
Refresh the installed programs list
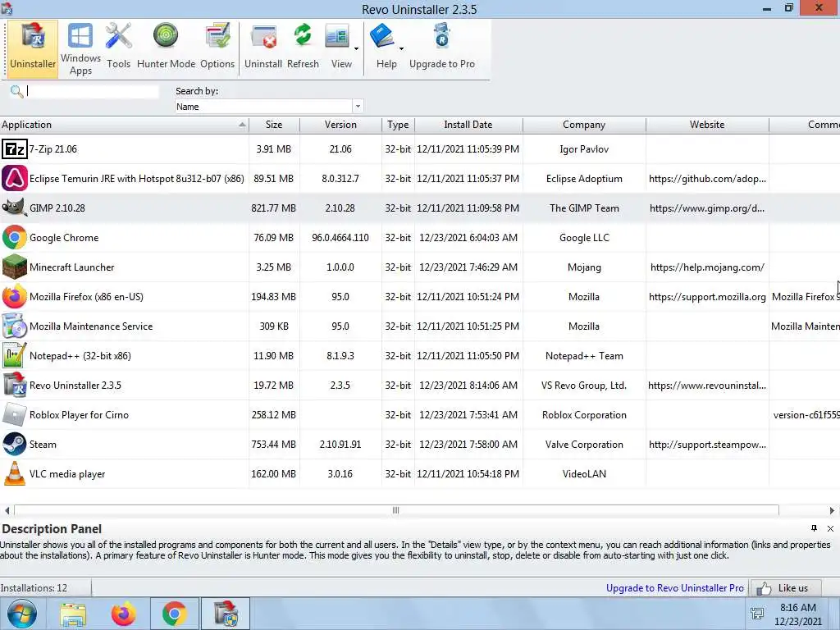click(303, 48)
